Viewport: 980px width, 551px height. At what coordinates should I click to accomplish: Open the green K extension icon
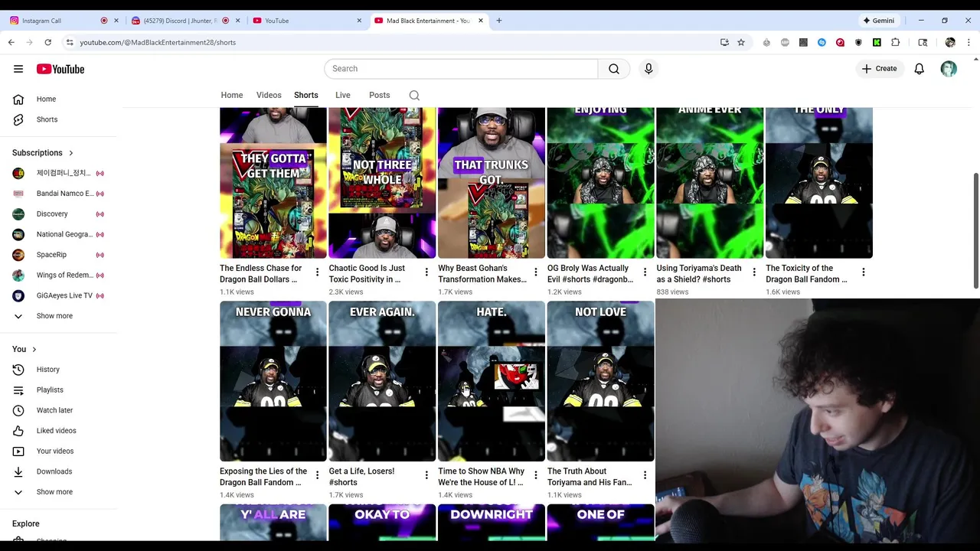coord(877,43)
